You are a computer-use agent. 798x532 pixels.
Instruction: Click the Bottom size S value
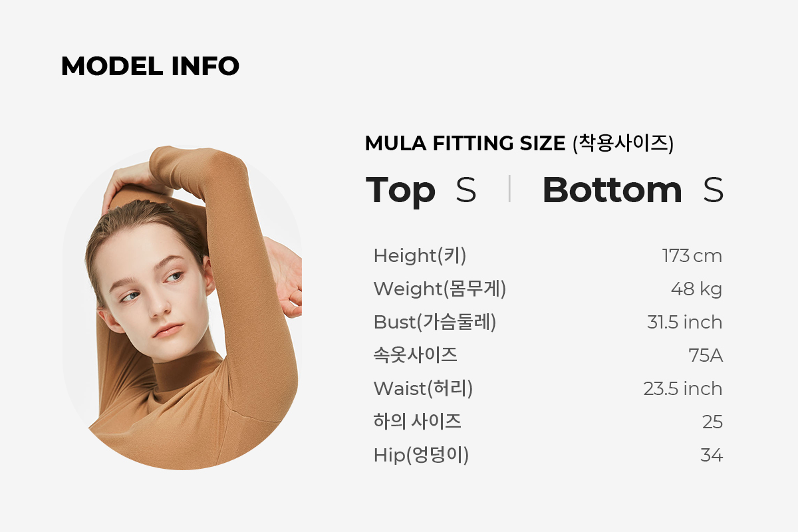pyautogui.click(x=713, y=190)
